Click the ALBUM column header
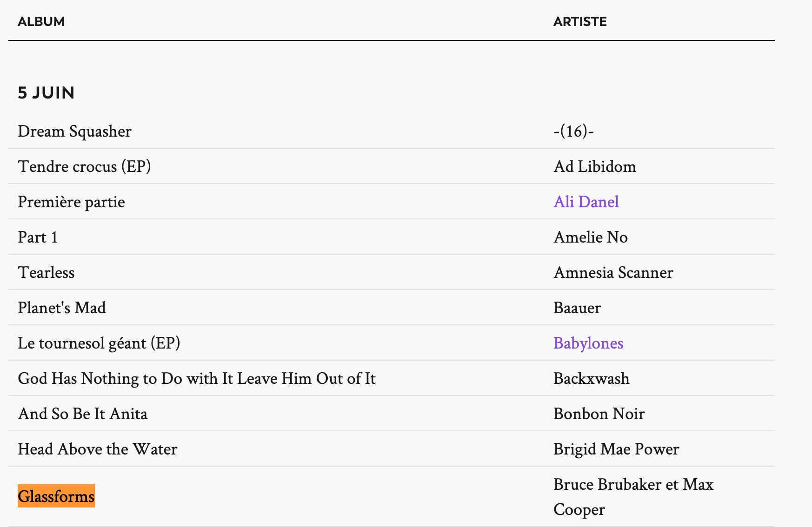Screen dimensions: 812x527 pos(41,21)
